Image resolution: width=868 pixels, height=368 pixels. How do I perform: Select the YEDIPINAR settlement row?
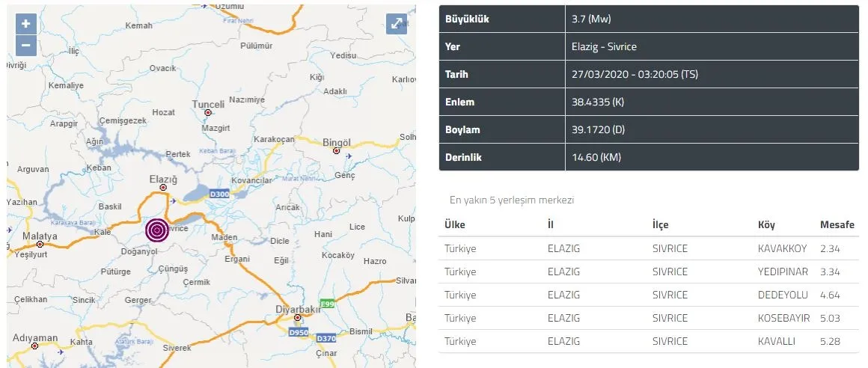click(x=648, y=272)
